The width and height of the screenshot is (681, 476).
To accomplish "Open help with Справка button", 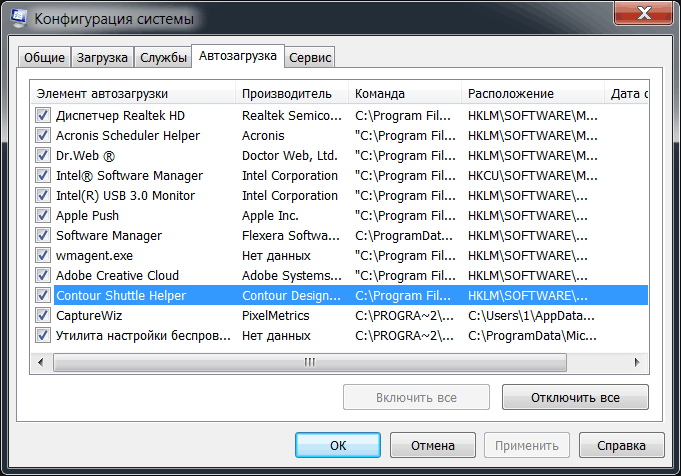I will (x=621, y=445).
